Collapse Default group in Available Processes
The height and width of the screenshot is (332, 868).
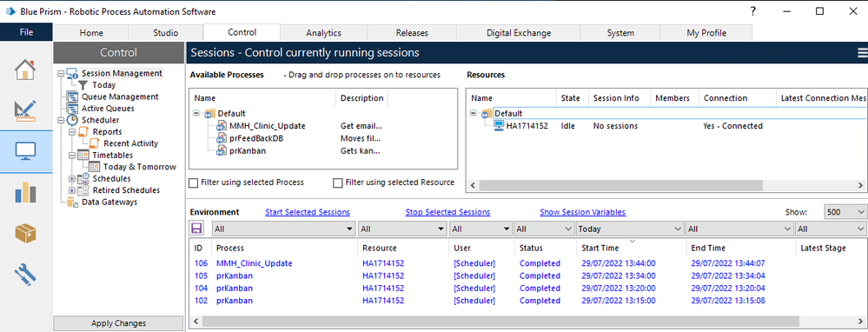point(196,114)
